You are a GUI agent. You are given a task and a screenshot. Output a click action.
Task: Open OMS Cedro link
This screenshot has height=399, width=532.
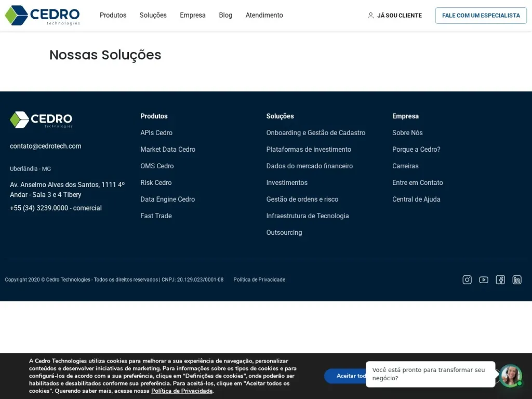point(157,166)
